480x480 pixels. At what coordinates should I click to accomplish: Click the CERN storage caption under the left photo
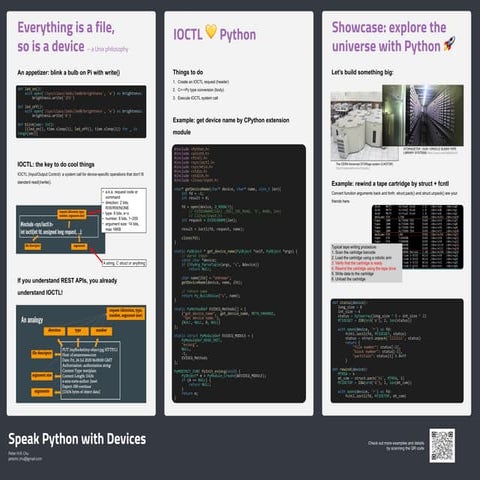364,165
